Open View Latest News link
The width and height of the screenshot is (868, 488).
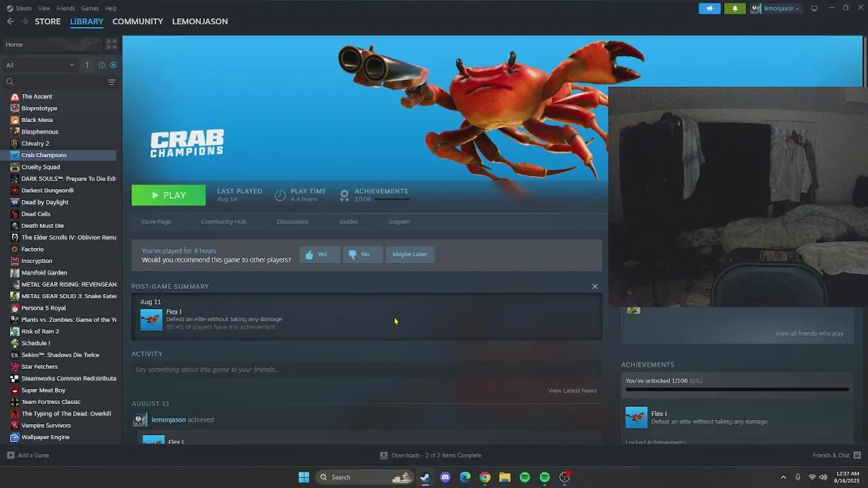point(572,390)
